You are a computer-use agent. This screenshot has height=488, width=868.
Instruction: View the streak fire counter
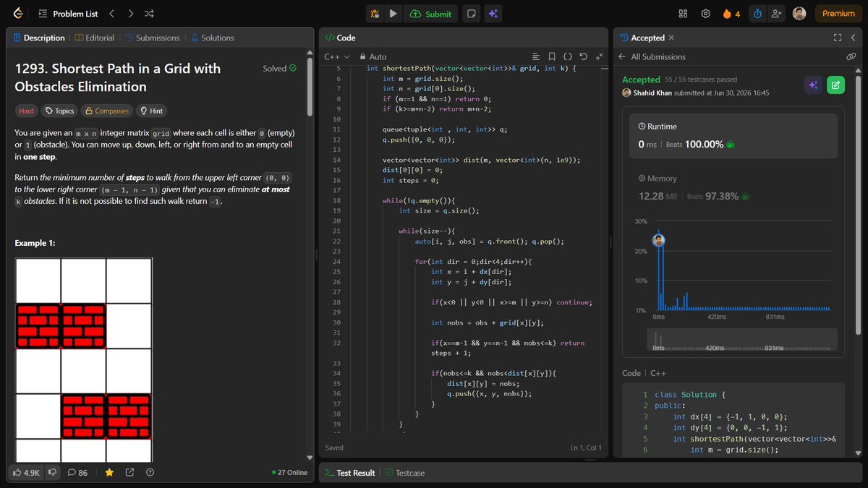(x=731, y=13)
